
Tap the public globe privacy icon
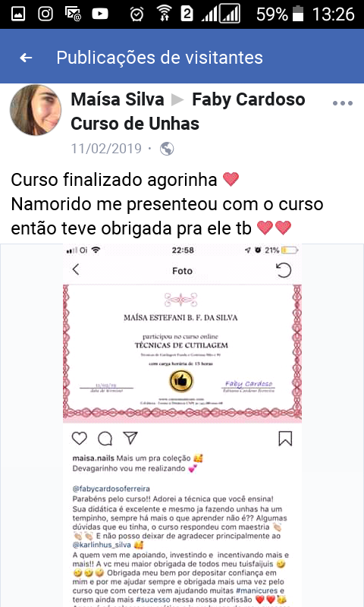click(x=167, y=149)
